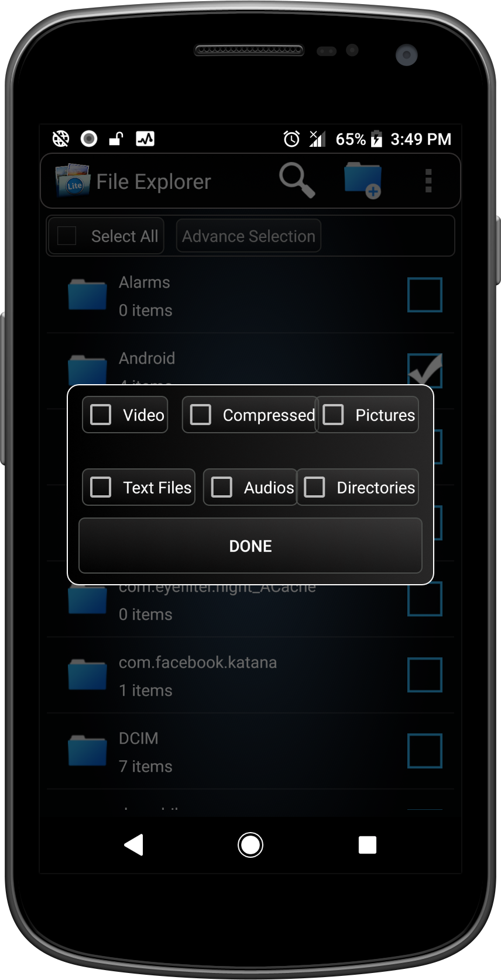Tap the File Explorer Lite app icon
Viewport: 501px width, 980px height.
(73, 180)
